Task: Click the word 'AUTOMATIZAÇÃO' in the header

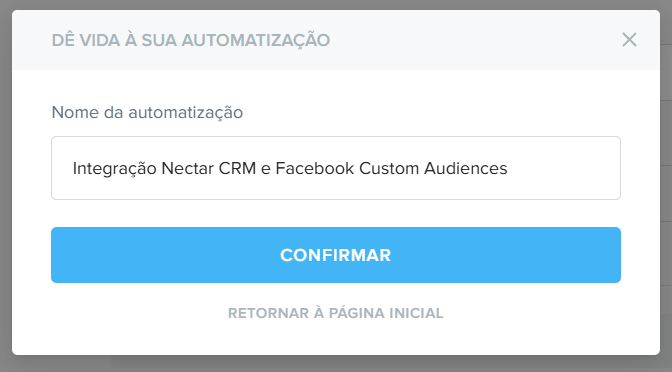Action: coord(255,40)
